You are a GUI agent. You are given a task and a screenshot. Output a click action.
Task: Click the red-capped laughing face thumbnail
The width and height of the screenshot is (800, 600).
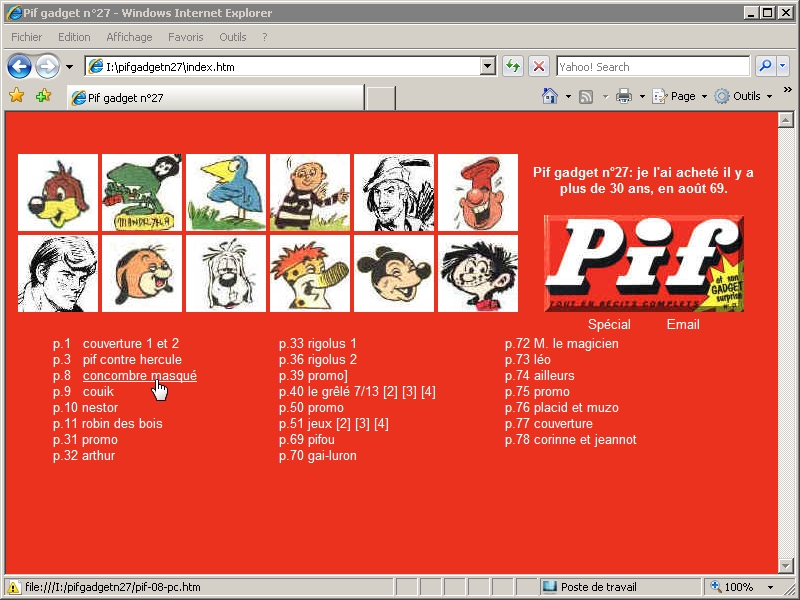point(478,192)
